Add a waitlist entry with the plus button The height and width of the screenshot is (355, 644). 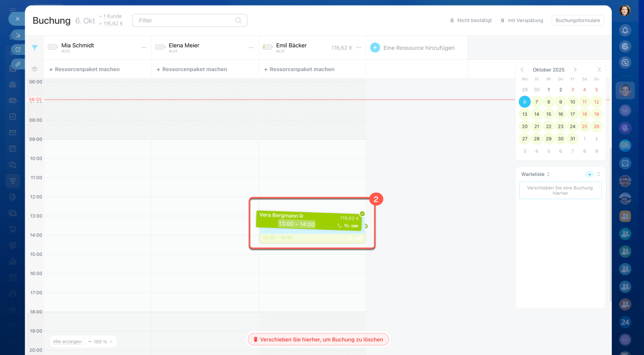[x=590, y=174]
